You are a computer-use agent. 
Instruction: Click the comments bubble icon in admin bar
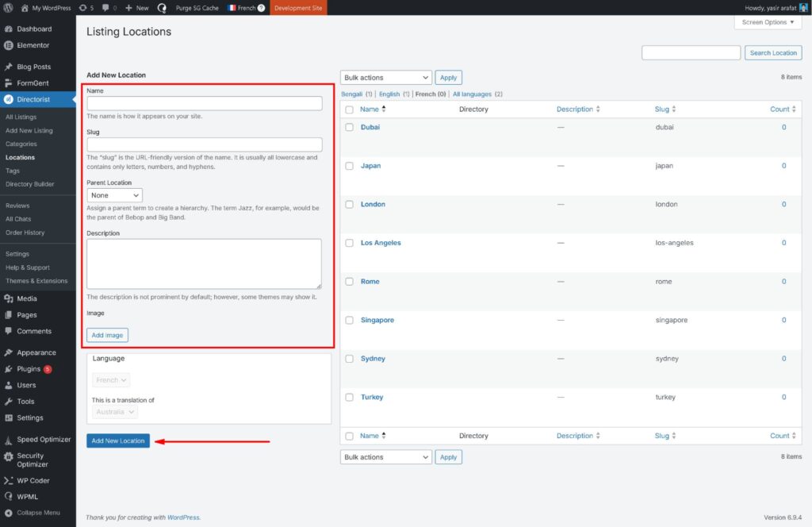107,8
